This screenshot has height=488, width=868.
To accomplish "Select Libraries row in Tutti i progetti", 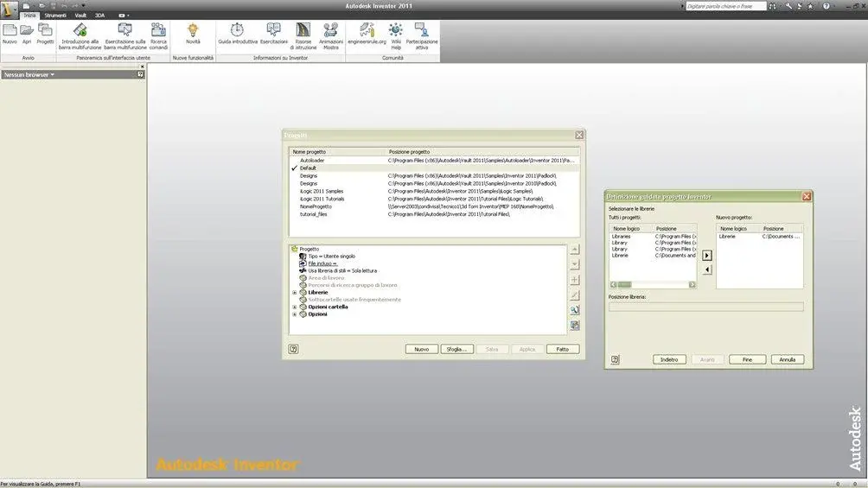I will coord(653,237).
